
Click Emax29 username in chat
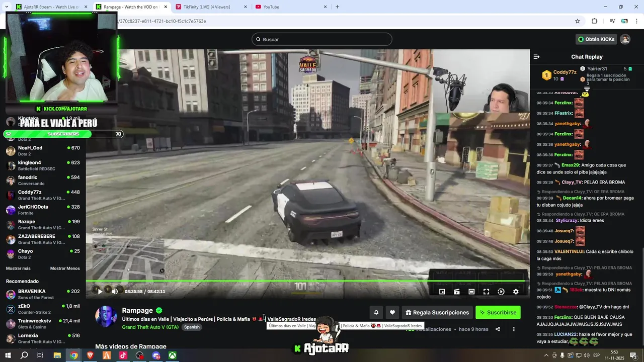(x=571, y=165)
